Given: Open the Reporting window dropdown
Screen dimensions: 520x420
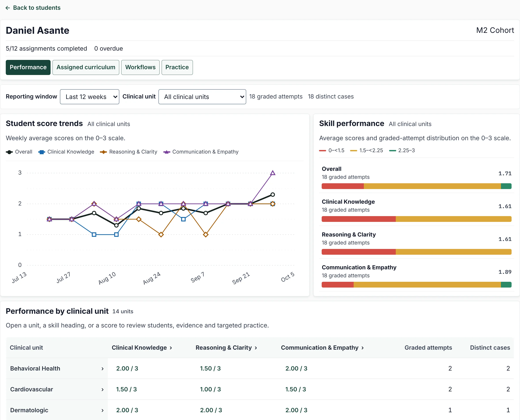Looking at the screenshot, I should pos(89,97).
